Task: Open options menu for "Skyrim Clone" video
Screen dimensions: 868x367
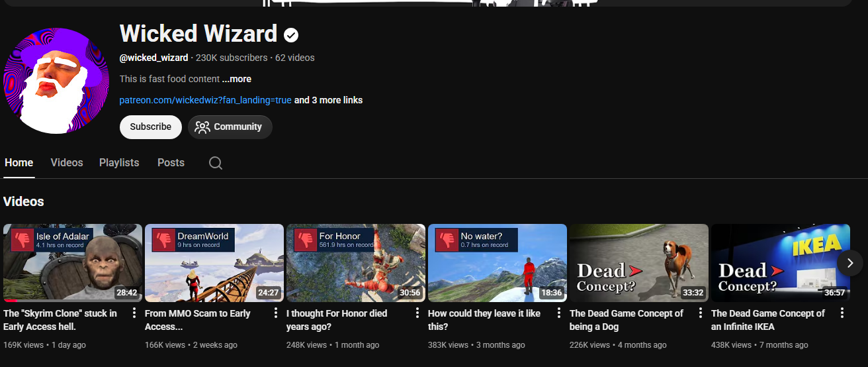Action: (x=134, y=313)
